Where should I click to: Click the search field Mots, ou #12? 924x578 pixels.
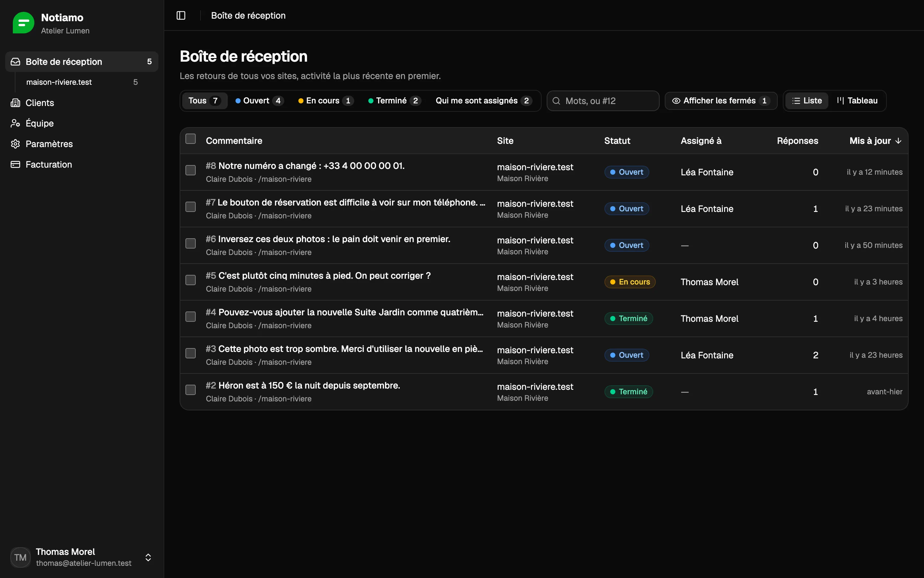tap(603, 101)
